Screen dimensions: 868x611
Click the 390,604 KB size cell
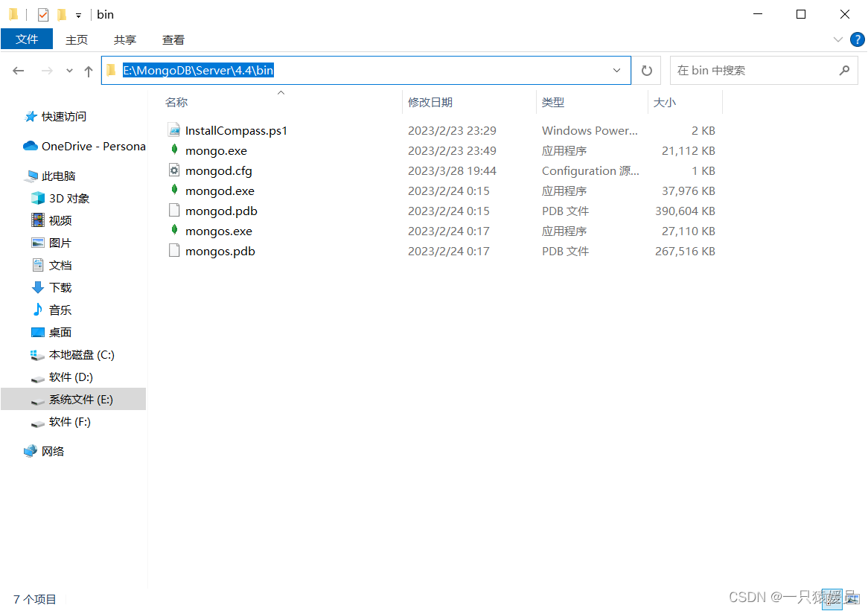pyautogui.click(x=685, y=211)
